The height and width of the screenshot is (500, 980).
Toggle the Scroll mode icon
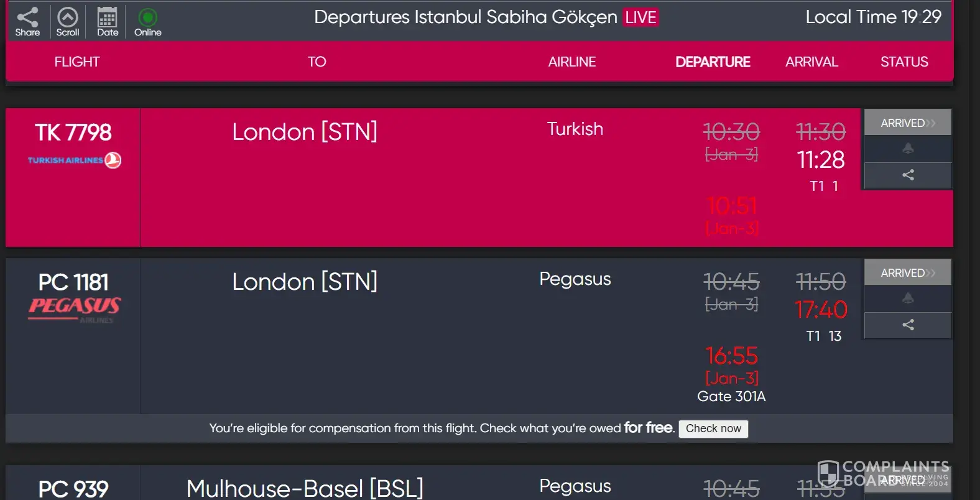click(x=68, y=21)
